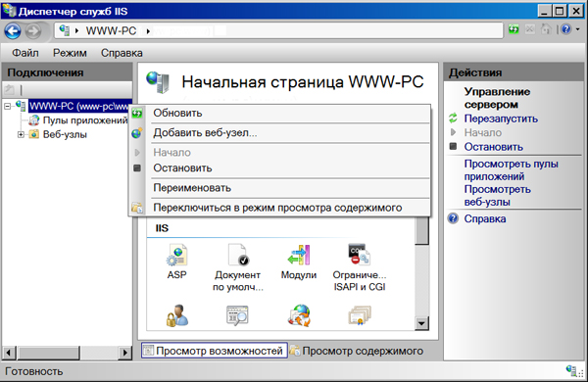Click refresh icon beside Обновить menu entry
This screenshot has width=588, height=382.
(137, 113)
